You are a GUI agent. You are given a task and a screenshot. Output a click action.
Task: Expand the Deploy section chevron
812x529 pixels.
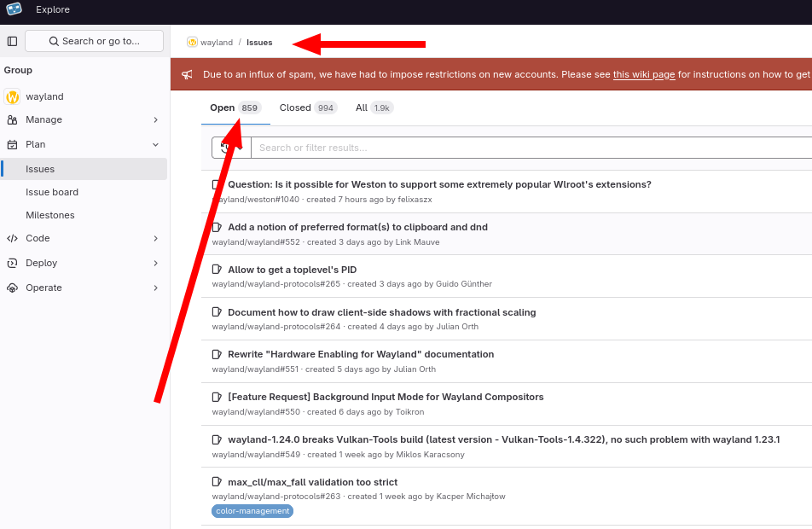click(x=155, y=263)
